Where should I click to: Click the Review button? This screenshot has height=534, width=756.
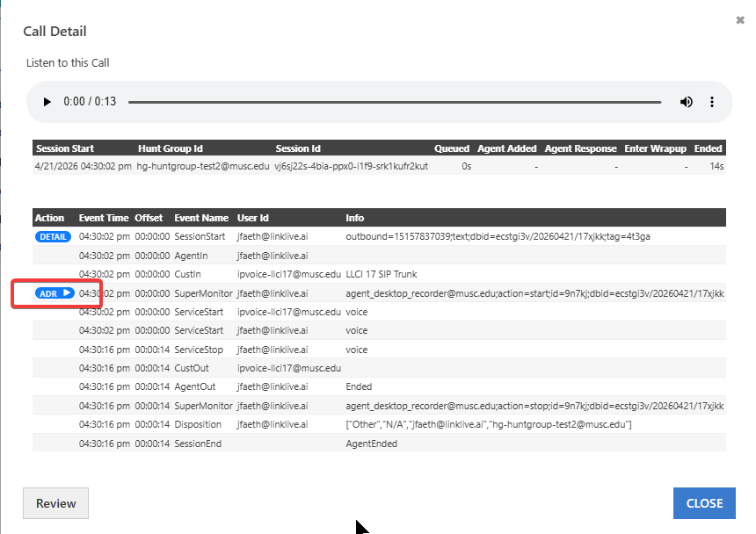click(x=55, y=503)
